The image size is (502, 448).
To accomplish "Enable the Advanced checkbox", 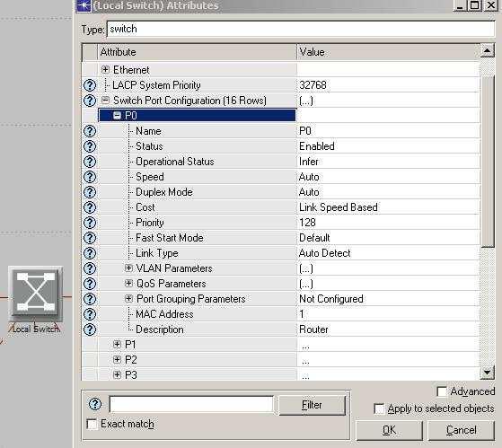I will tap(442, 391).
